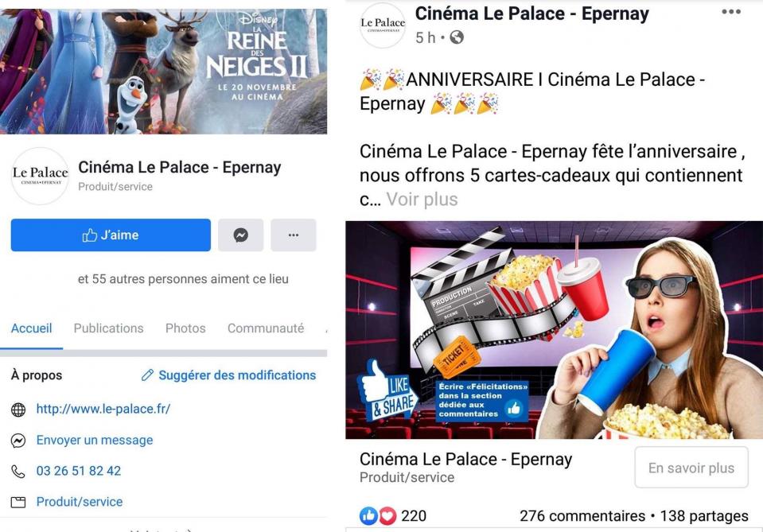763x532 pixels.
Task: Click the red heart reaction icon
Action: tap(387, 516)
